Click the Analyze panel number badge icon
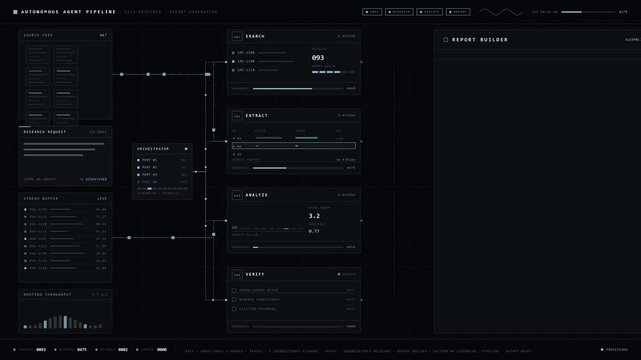The image size is (641, 360). tap(237, 195)
